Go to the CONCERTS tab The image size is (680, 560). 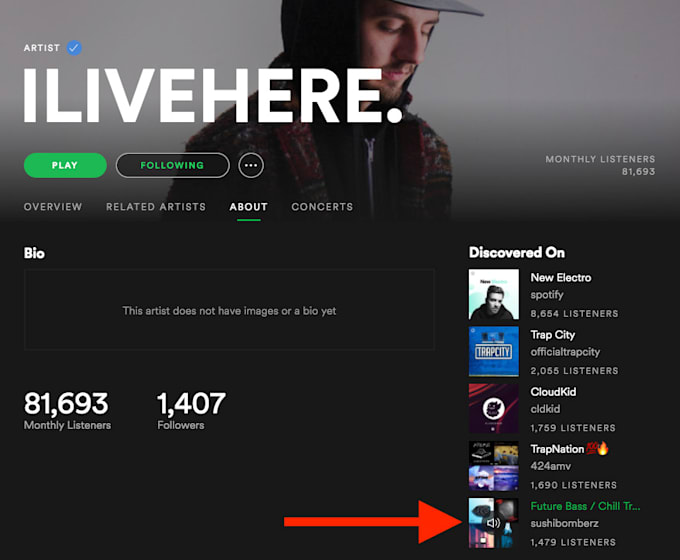pos(322,206)
